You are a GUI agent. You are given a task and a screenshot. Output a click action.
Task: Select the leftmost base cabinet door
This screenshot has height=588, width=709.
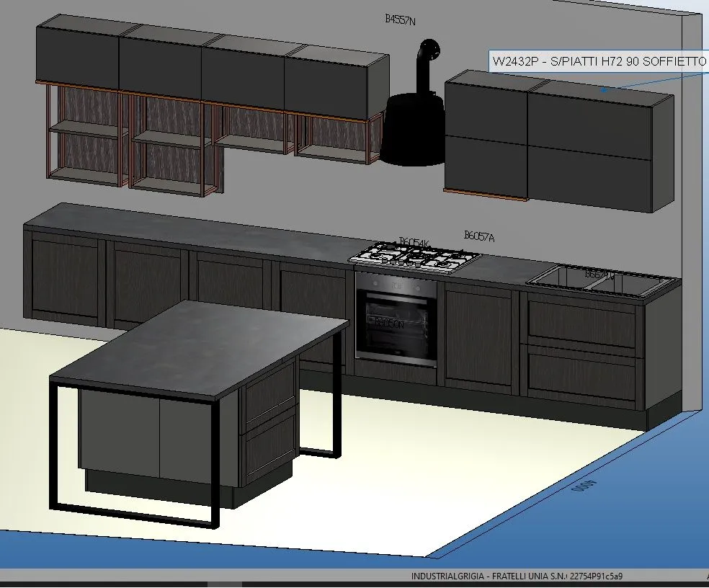[65, 278]
